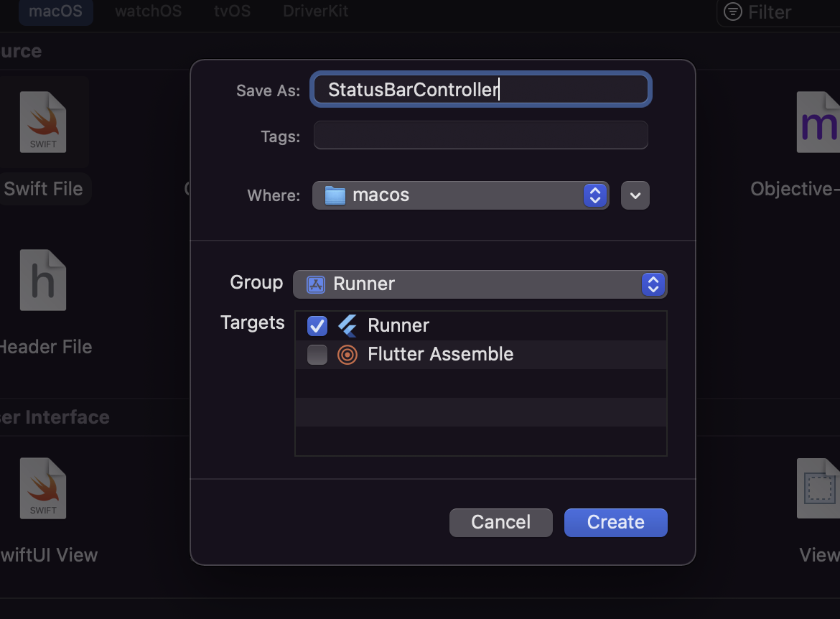Switch to the watchOS platform tab
The height and width of the screenshot is (619, 840).
click(149, 11)
